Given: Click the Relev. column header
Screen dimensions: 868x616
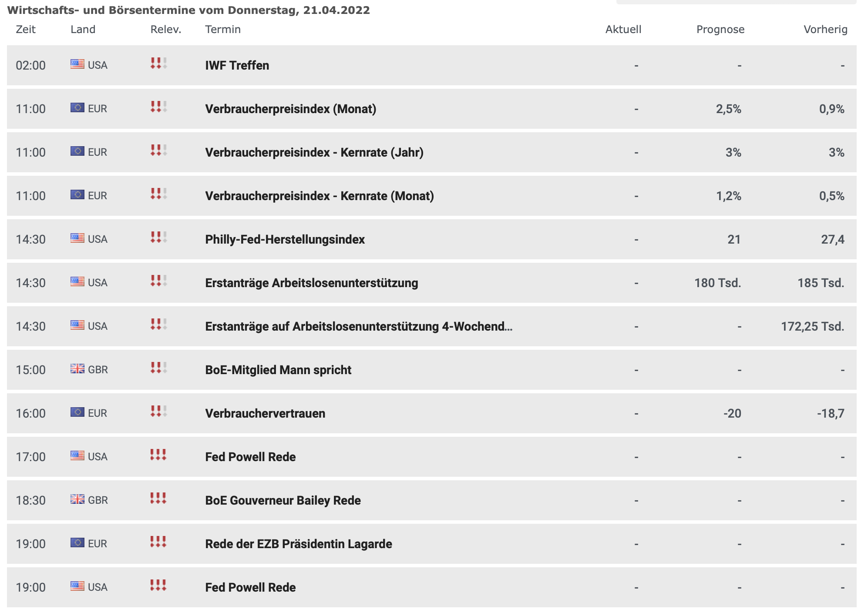Looking at the screenshot, I should point(165,29).
